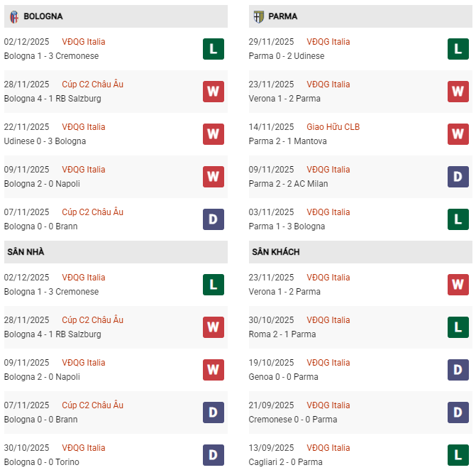Select the SÂN NHÀ section header
Viewport: 476px width, 470px height.
click(x=26, y=252)
